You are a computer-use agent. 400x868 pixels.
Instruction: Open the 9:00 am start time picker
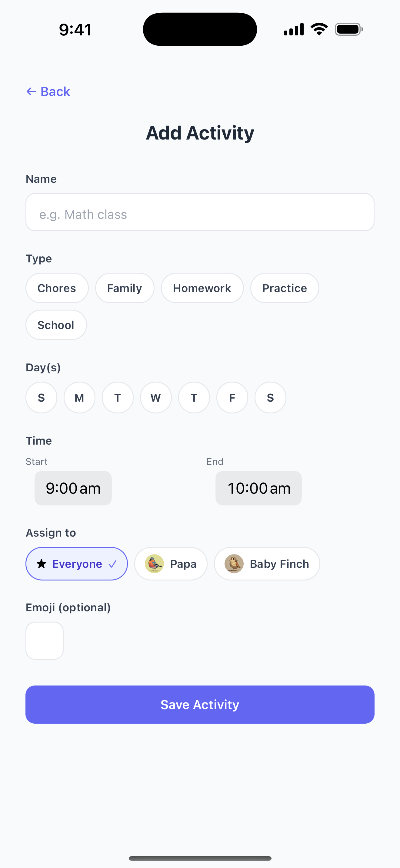click(73, 488)
